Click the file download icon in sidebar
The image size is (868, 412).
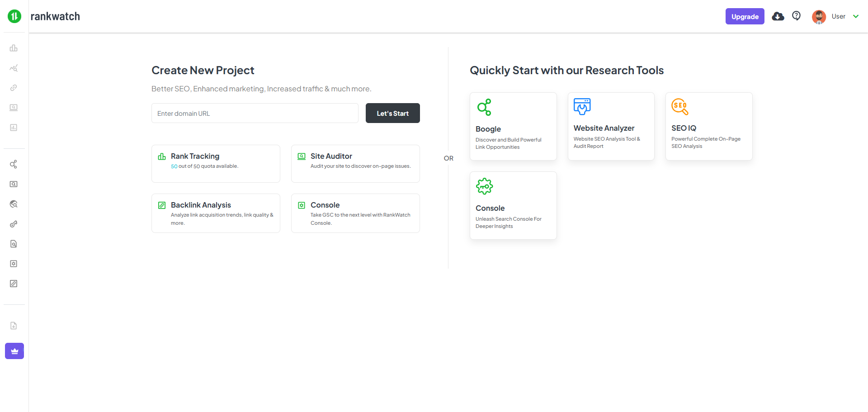pyautogui.click(x=14, y=326)
